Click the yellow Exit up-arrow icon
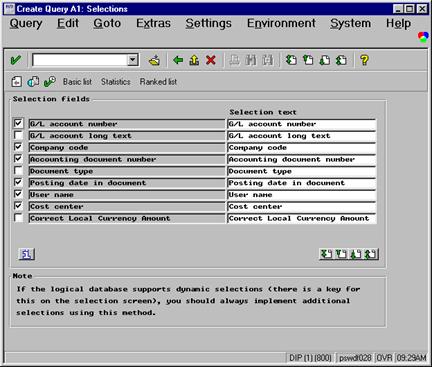This screenshot has width=432, height=367. pos(194,60)
